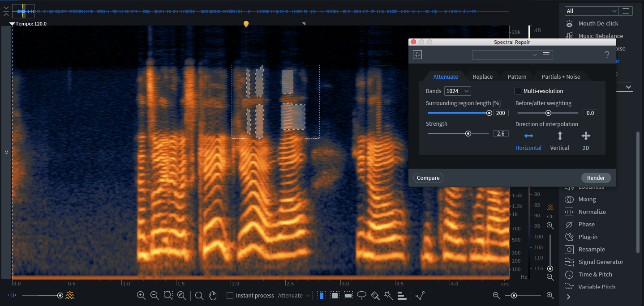Select Vertical direction of interpolation
This screenshot has width=644, height=306.
coord(560,141)
